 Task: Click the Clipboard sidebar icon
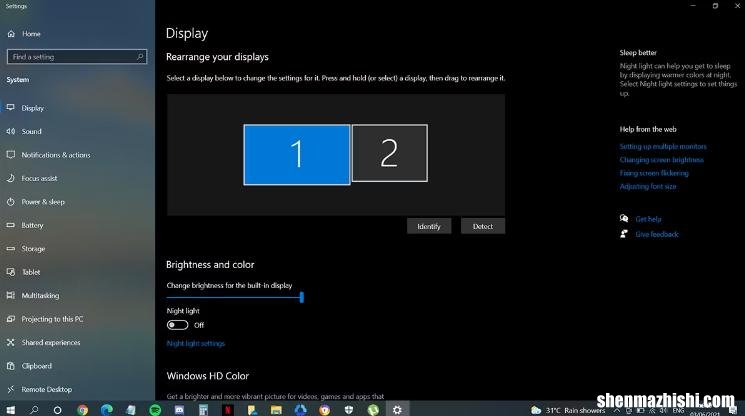point(10,366)
